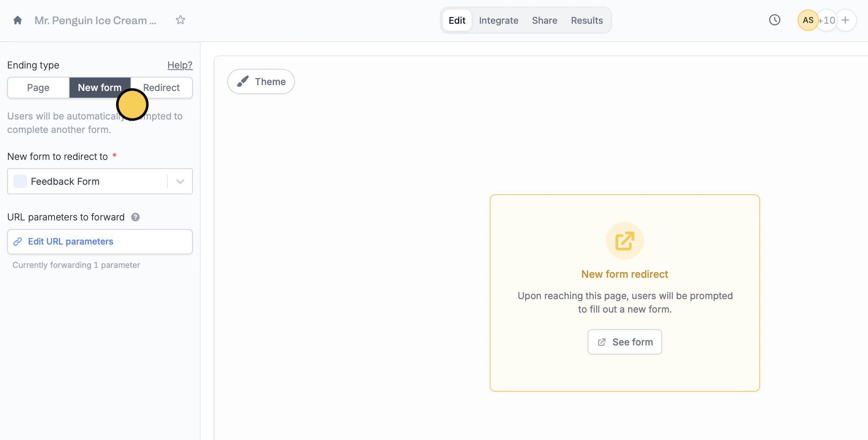Click the Feedback Form color swatch

click(x=20, y=182)
